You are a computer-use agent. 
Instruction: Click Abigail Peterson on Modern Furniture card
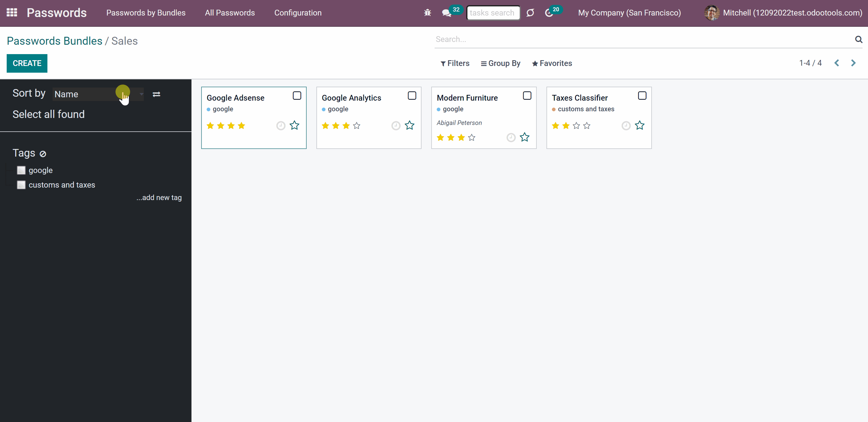[x=459, y=123]
